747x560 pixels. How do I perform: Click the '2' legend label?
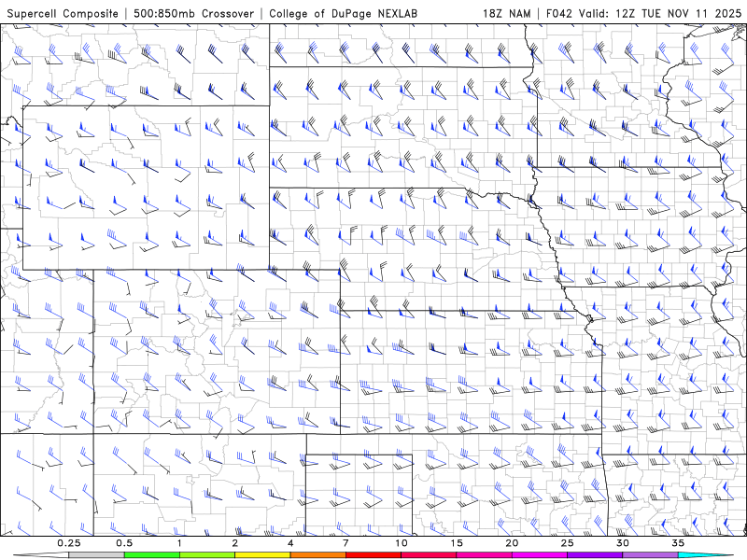tap(235, 543)
